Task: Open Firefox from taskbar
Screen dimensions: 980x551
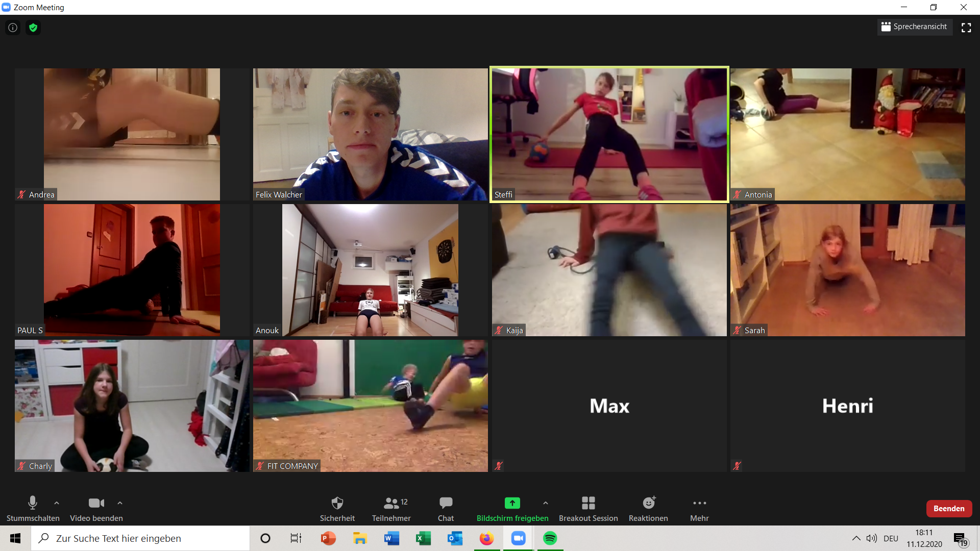Action: (x=486, y=538)
